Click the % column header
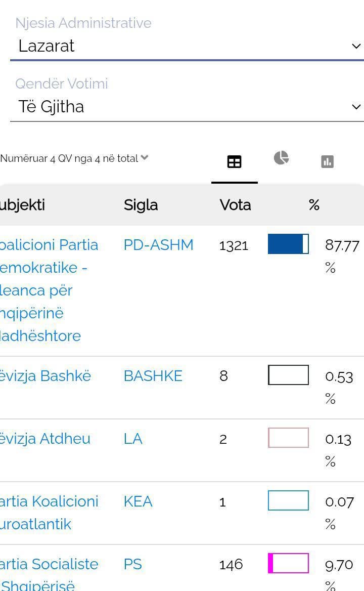 pyautogui.click(x=314, y=205)
